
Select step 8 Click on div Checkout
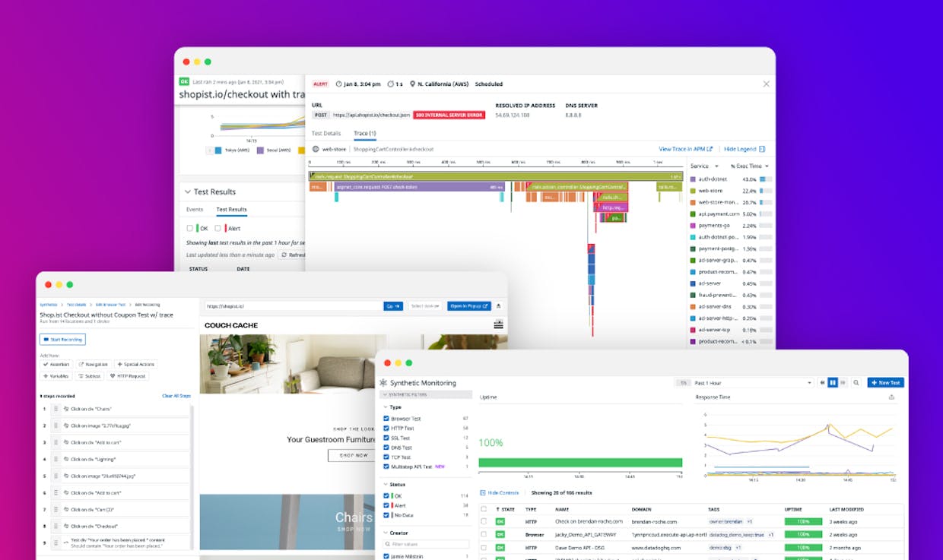click(119, 526)
